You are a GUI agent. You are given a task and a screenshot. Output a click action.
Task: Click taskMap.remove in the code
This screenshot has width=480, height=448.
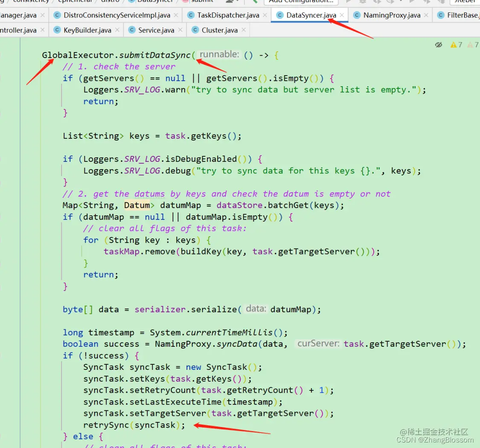(139, 252)
